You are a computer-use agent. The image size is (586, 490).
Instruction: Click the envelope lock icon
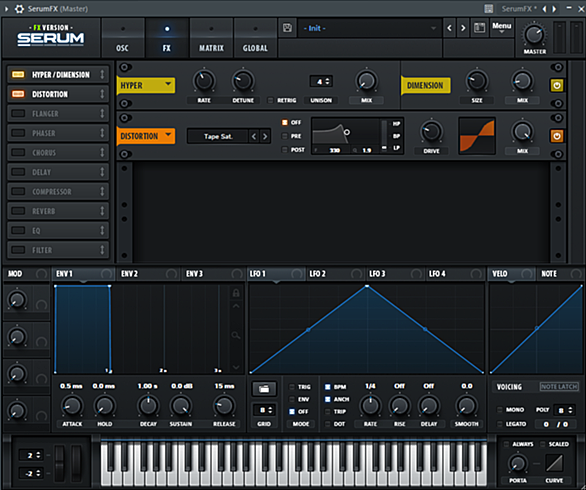coord(236,293)
